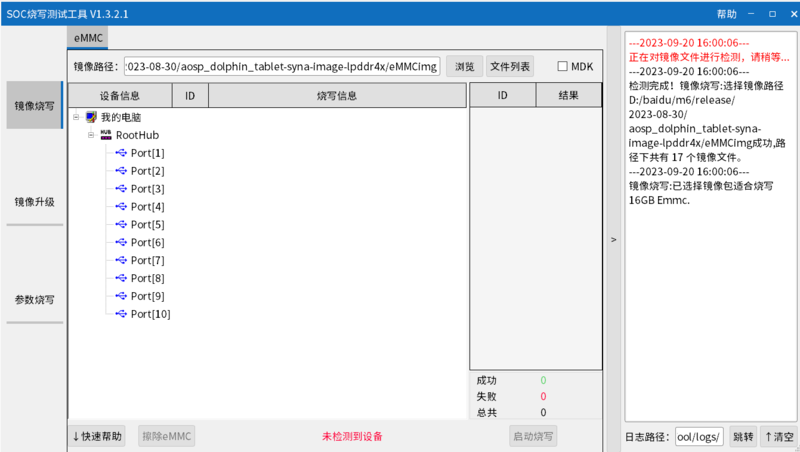Select the Port[8] label text
Image resolution: width=800 pixels, height=452 pixels.
point(147,278)
